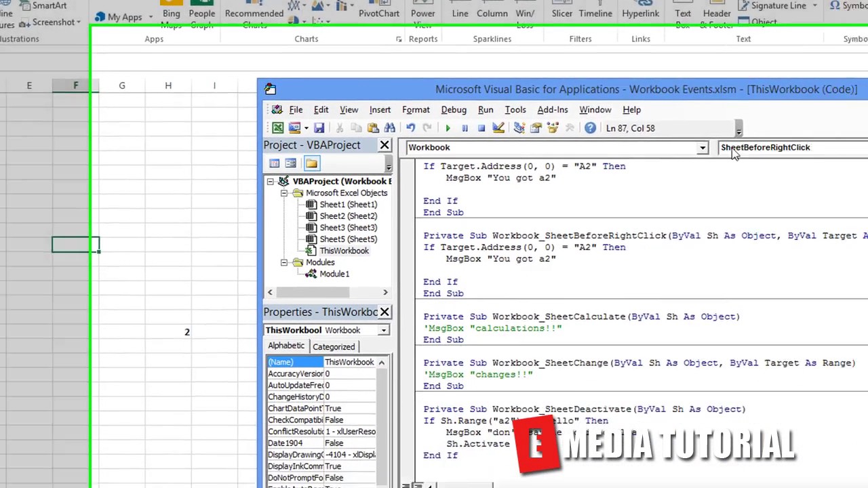The height and width of the screenshot is (488, 868).
Task: Close the Project - VBAProject pane
Action: point(384,145)
